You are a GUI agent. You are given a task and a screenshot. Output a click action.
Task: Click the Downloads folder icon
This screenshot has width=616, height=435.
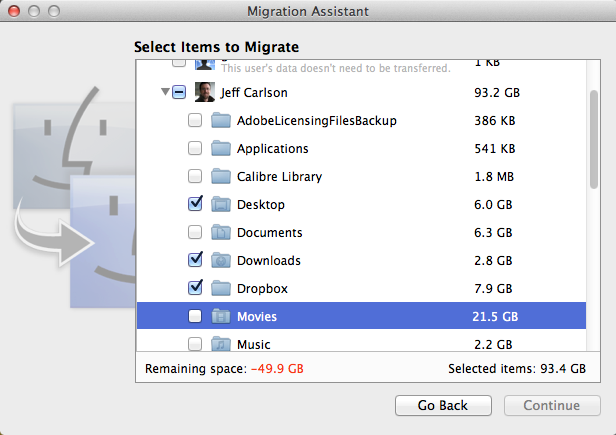[x=221, y=261]
